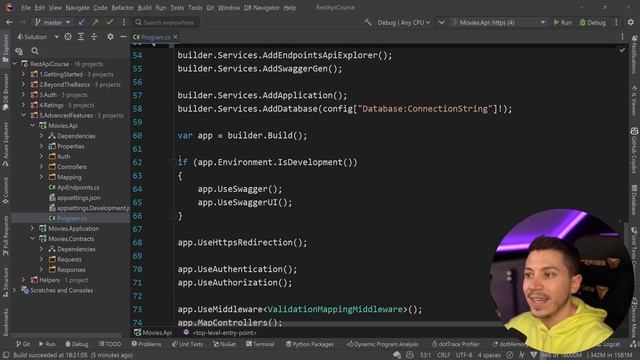Screen dimensions: 640x360
Task: Open the Refactor menu
Action: (x=122, y=8)
